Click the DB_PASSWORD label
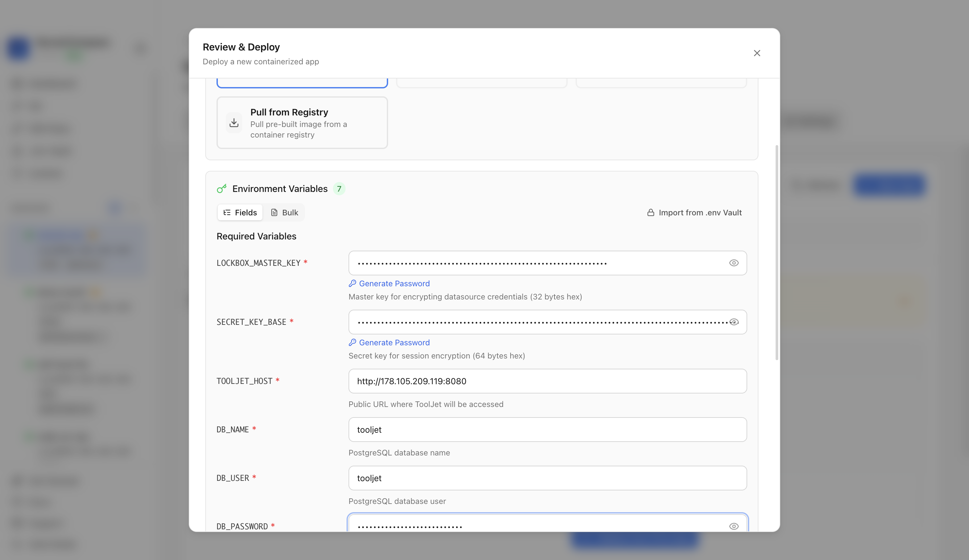Image resolution: width=969 pixels, height=560 pixels. (242, 526)
